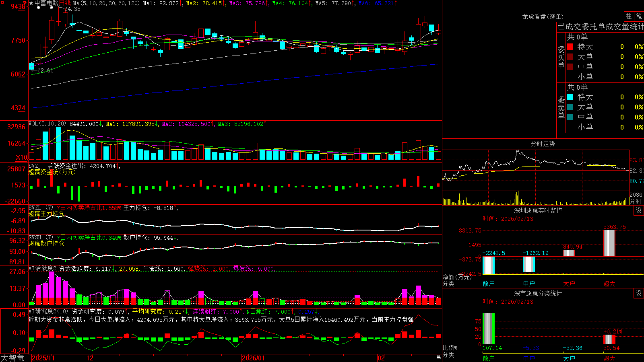Click 大户 category in 深圳超赢实时监控 chart
The width and height of the screenshot is (644, 362).
click(x=569, y=284)
